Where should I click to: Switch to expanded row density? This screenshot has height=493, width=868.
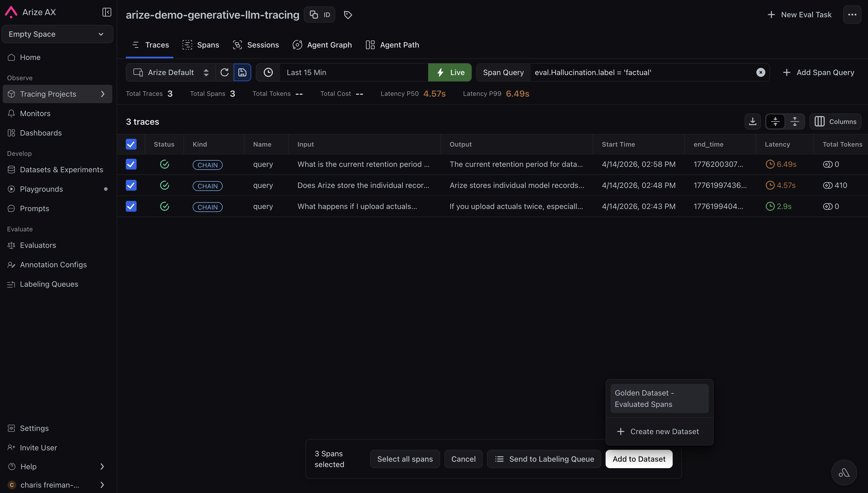point(795,121)
